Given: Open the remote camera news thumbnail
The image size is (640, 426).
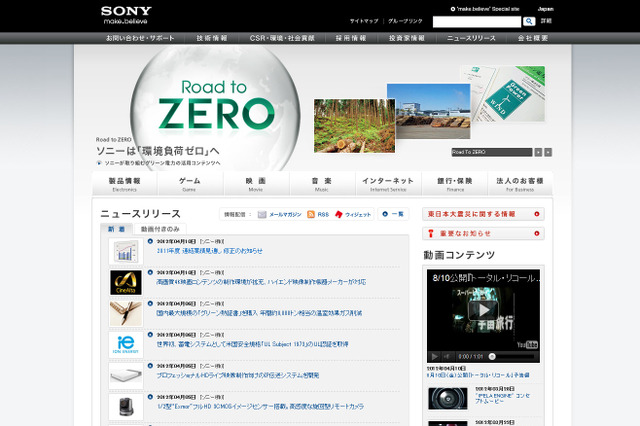Looking at the screenshot, I should pos(126,407).
